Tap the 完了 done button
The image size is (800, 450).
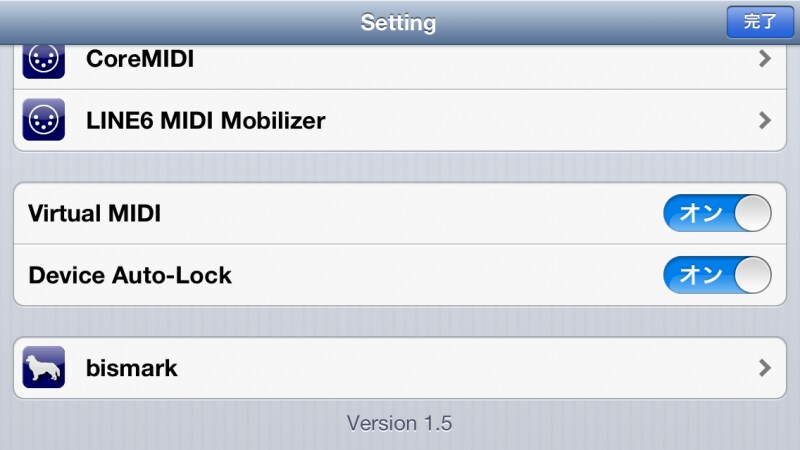pyautogui.click(x=760, y=22)
